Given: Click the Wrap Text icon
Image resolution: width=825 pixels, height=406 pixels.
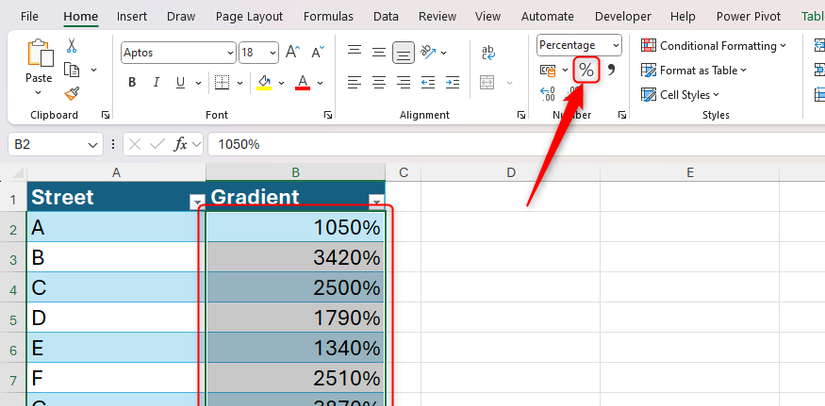Looking at the screenshot, I should click(x=488, y=53).
